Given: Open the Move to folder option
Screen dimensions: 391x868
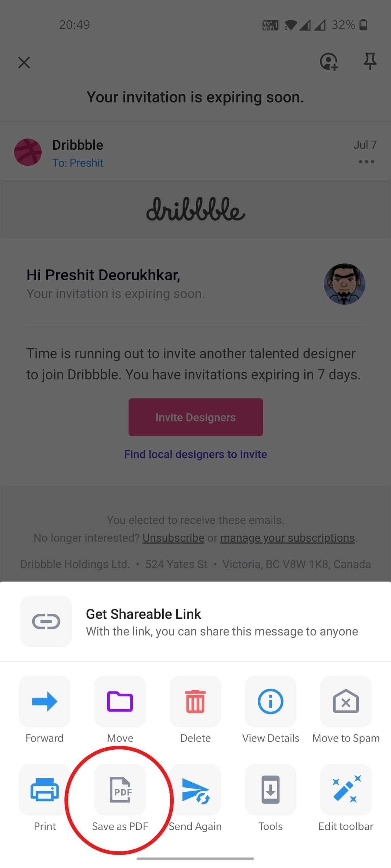Looking at the screenshot, I should pyautogui.click(x=120, y=701).
